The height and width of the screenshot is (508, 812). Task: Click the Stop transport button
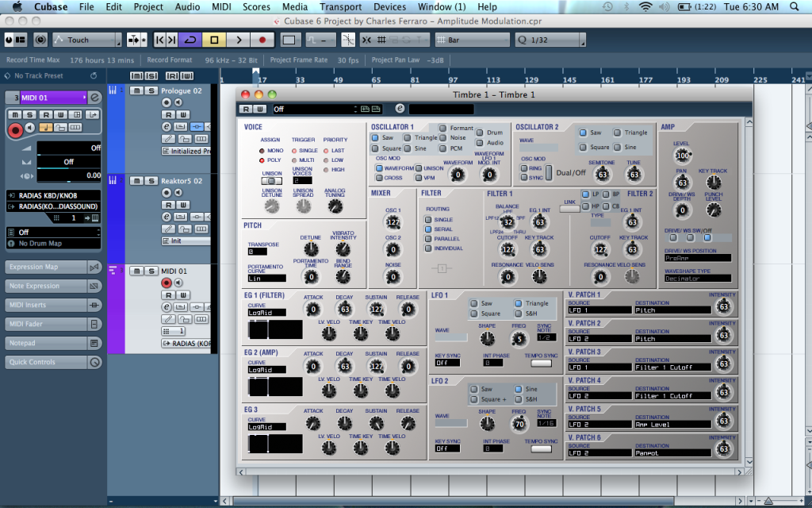[x=214, y=40]
